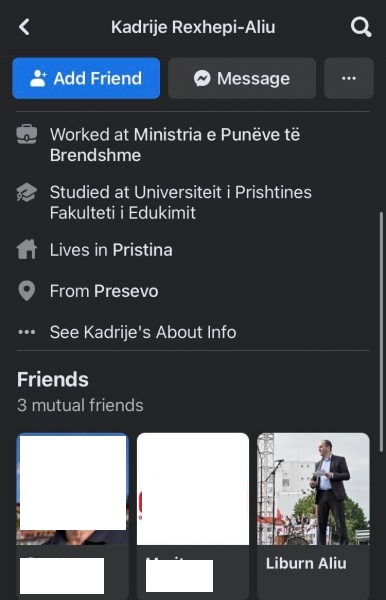
Task: Click the graduation cap education icon
Action: click(27, 192)
